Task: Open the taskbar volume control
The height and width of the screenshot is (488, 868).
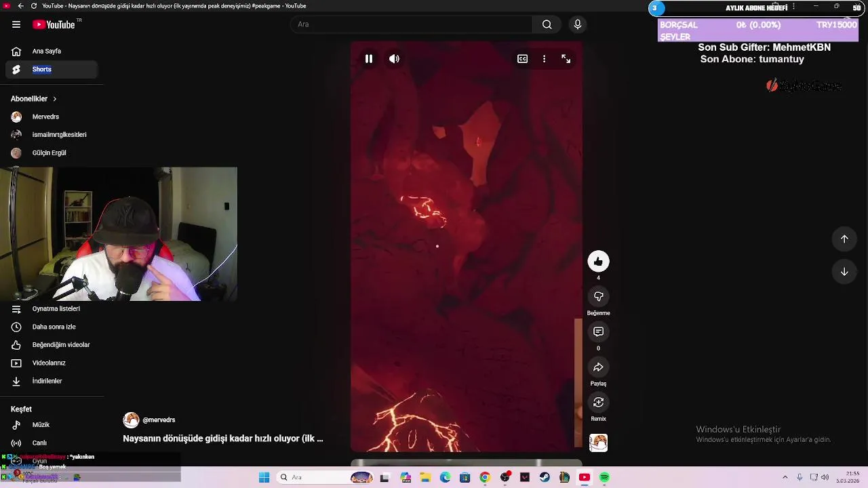Action: [825, 477]
